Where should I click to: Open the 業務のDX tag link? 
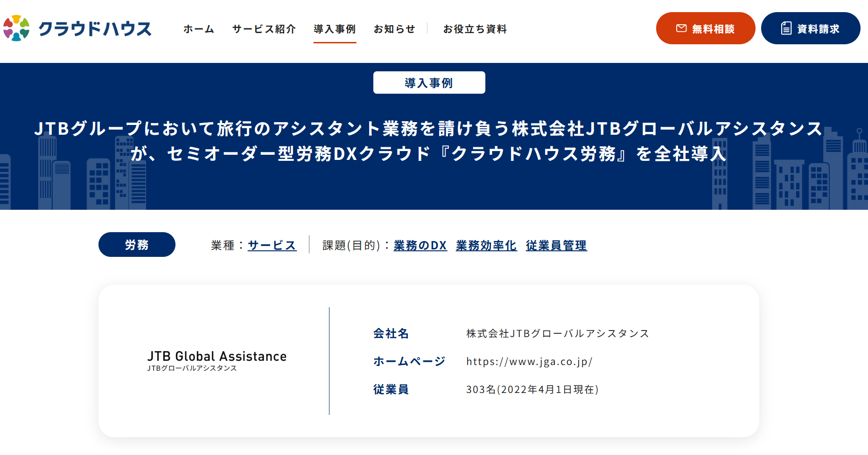point(420,245)
